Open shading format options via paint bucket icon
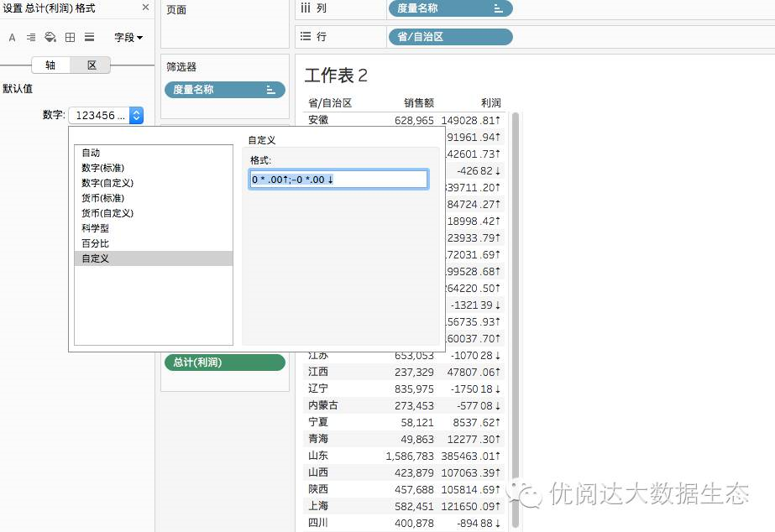Image resolution: width=775 pixels, height=532 pixels. (x=50, y=37)
